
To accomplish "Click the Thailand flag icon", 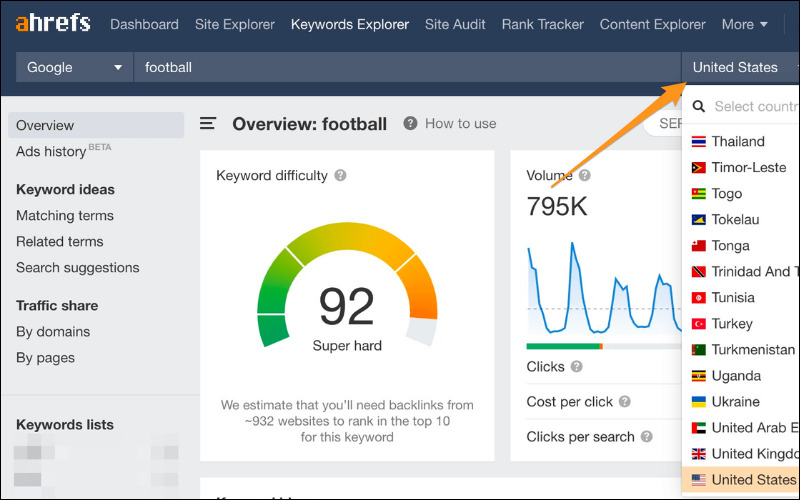I will (698, 141).
